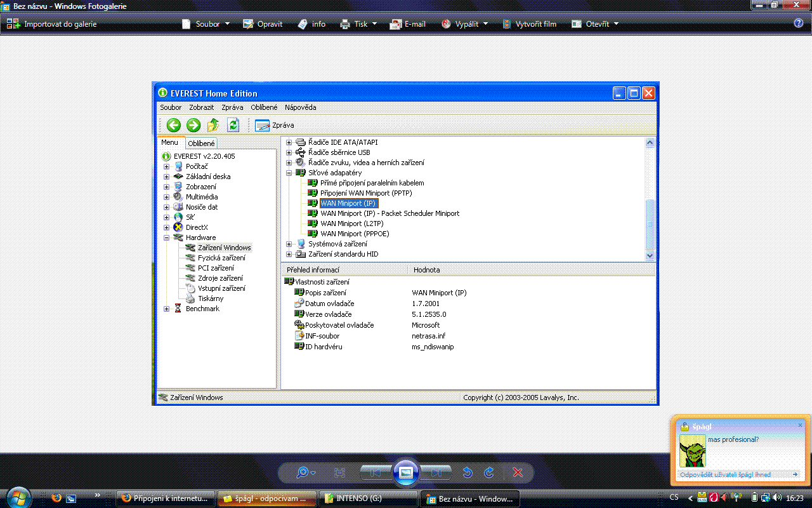This screenshot has width=812, height=508.
Task: Click the green refresh icon in EVEREST
Action: [x=233, y=125]
